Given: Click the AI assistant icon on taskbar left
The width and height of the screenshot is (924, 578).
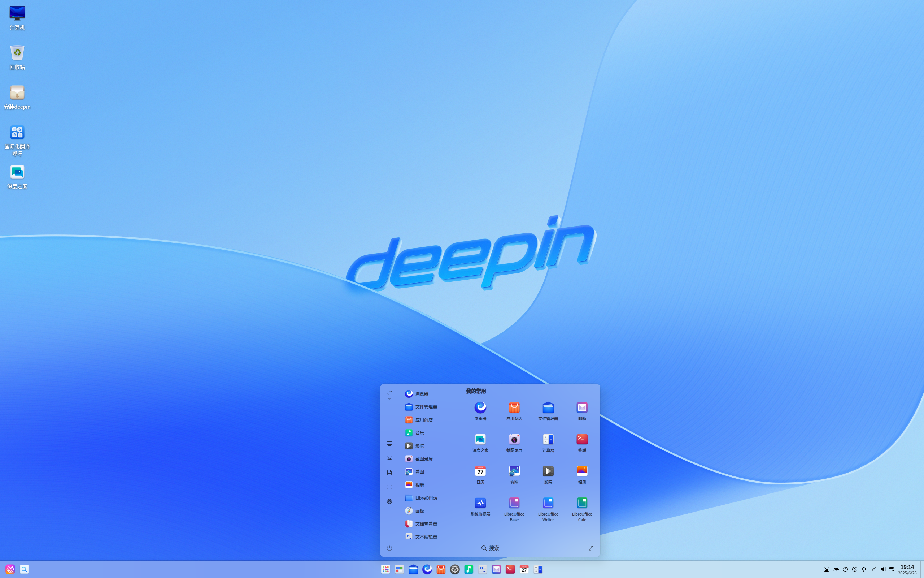Looking at the screenshot, I should click(10, 569).
